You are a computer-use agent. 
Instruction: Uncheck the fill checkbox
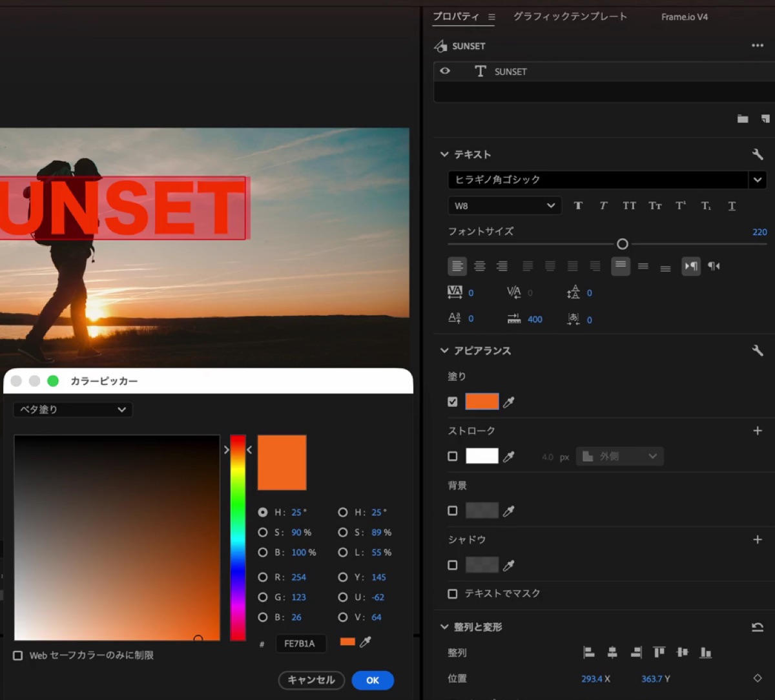click(453, 402)
